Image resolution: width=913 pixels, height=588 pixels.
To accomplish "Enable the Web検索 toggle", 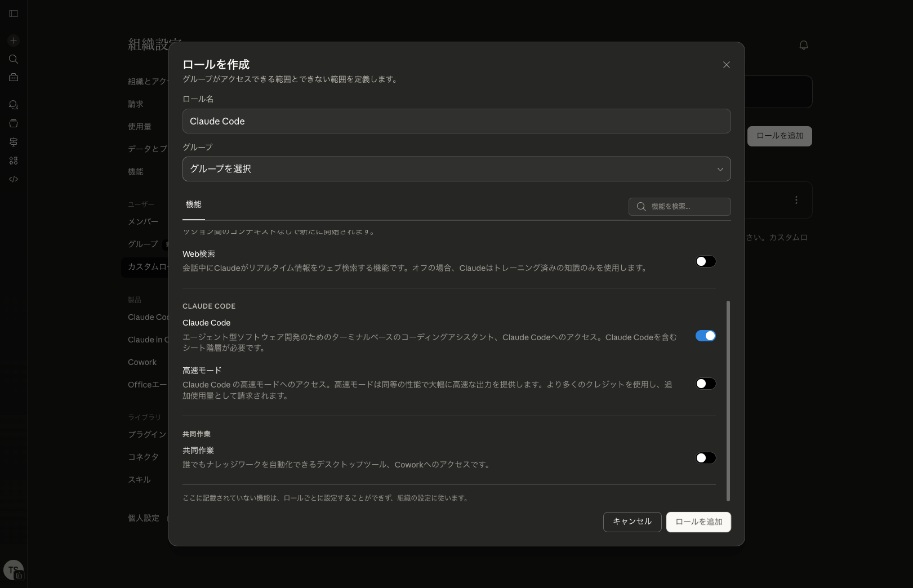I will (705, 261).
